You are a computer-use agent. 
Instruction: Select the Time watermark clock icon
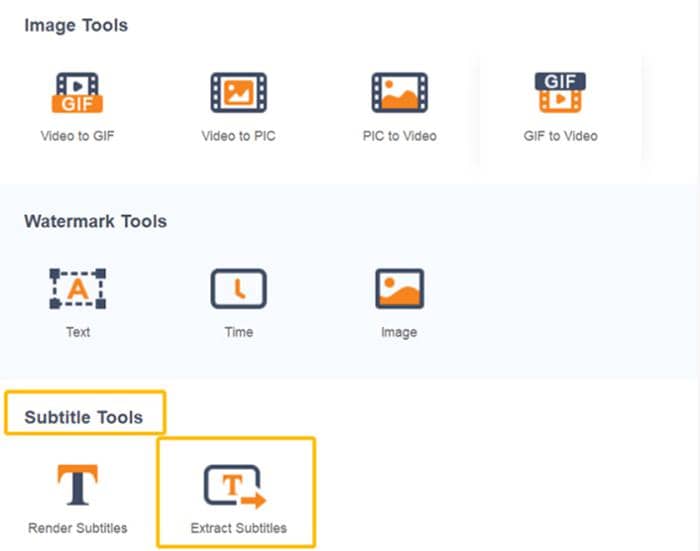coord(238,289)
